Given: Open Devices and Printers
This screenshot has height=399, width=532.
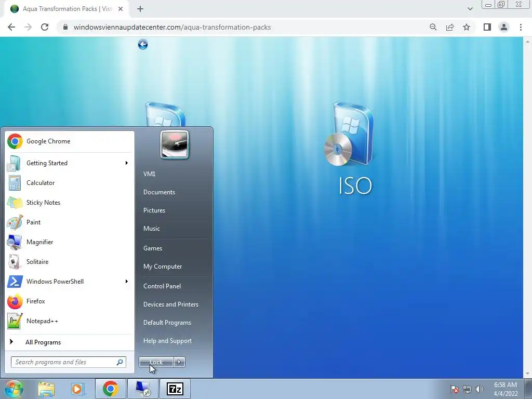Looking at the screenshot, I should click(x=170, y=304).
